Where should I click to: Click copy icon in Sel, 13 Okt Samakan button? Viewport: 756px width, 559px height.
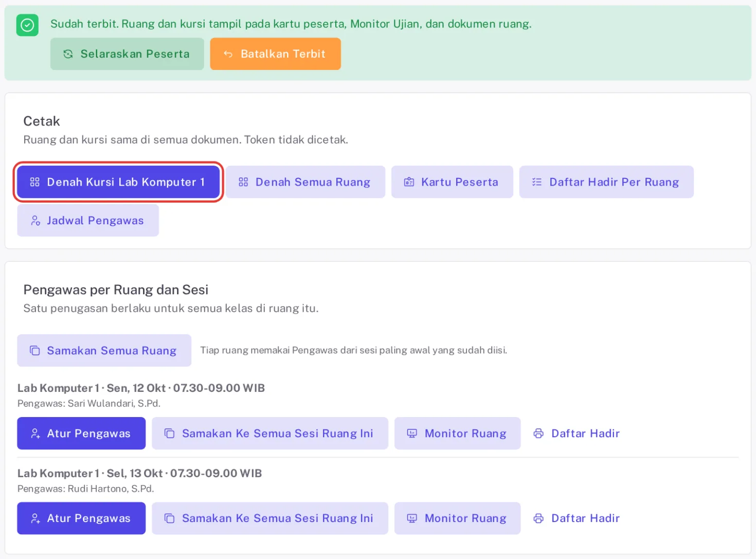tap(170, 518)
